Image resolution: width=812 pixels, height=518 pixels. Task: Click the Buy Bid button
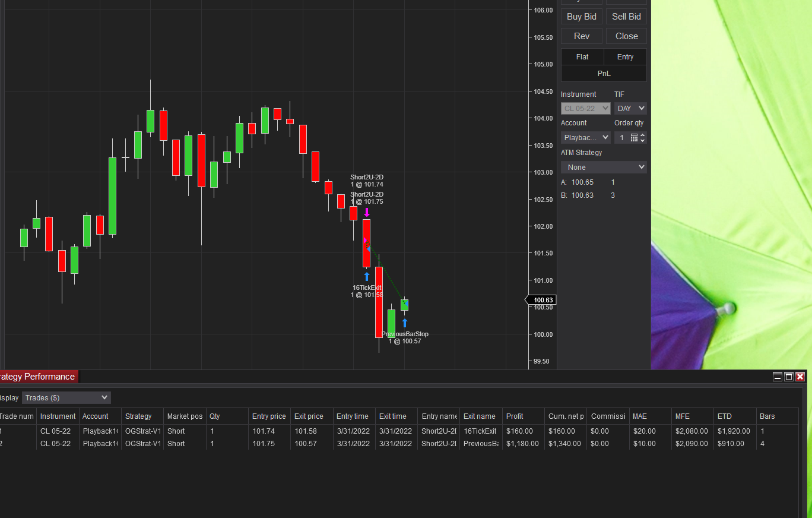582,17
